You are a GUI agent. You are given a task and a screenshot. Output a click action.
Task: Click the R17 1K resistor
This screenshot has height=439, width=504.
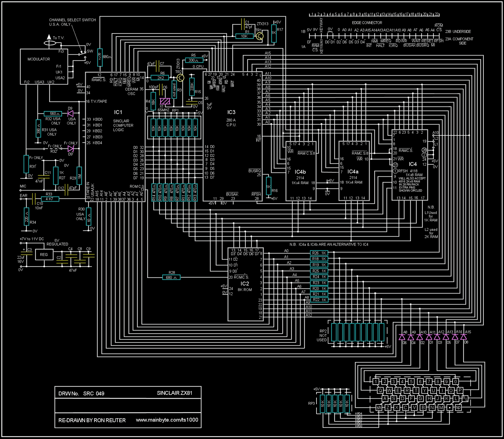(x=274, y=34)
